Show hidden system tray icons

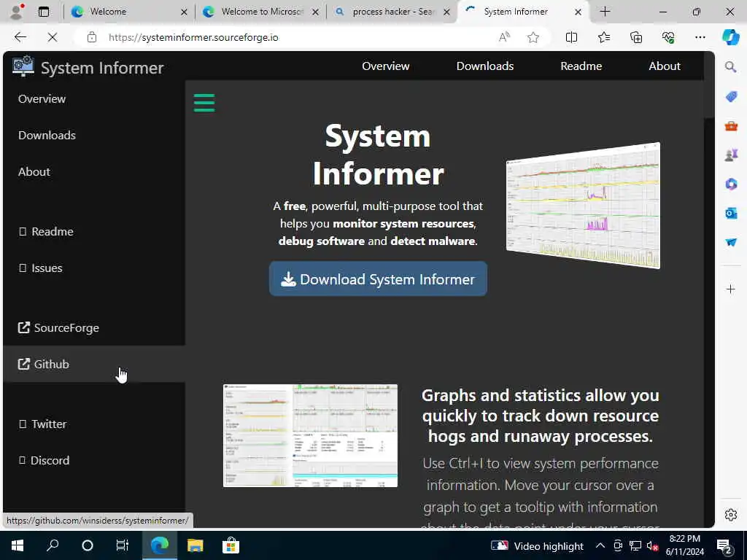(600, 545)
